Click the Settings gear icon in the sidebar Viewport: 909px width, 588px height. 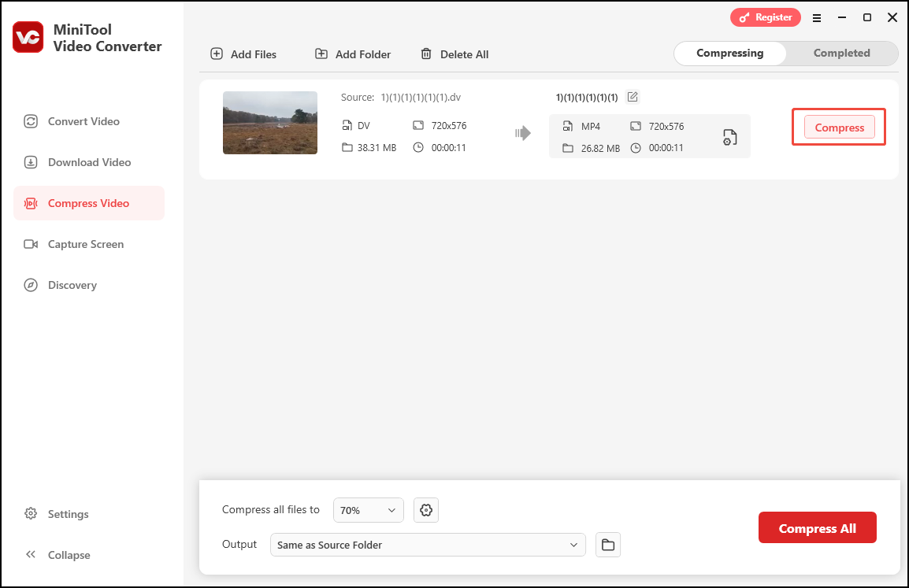[31, 514]
